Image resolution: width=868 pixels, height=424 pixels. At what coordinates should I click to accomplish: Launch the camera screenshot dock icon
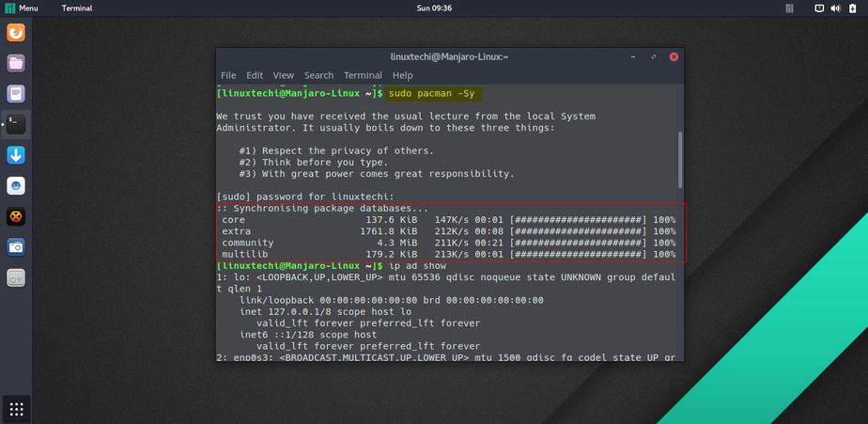click(16, 246)
